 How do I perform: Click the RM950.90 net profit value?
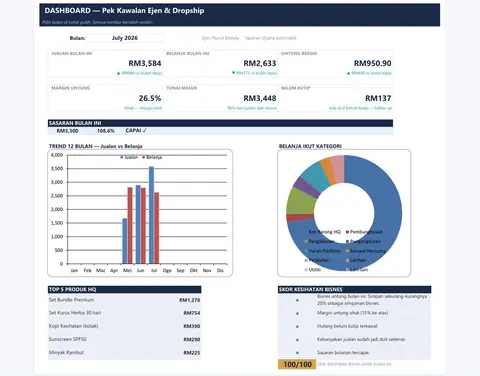coord(372,63)
